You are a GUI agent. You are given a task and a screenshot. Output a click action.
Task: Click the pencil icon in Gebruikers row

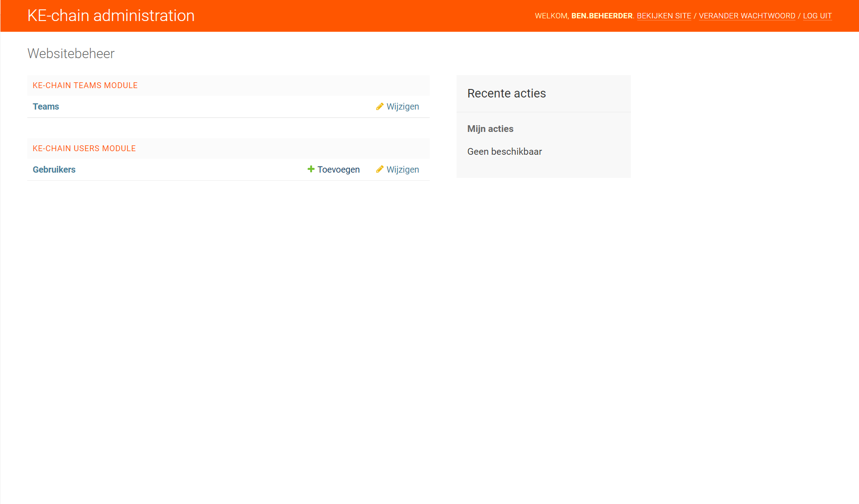(x=380, y=169)
